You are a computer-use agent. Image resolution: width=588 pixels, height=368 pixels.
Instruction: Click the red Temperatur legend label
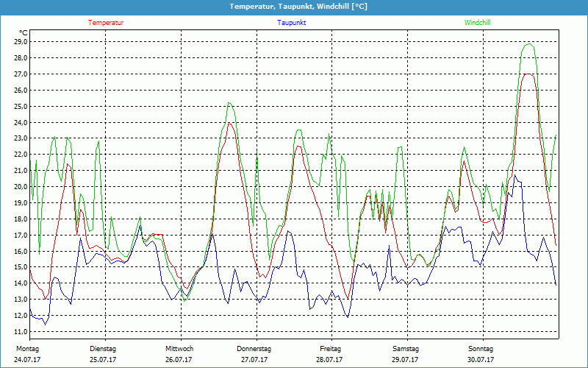coord(106,23)
